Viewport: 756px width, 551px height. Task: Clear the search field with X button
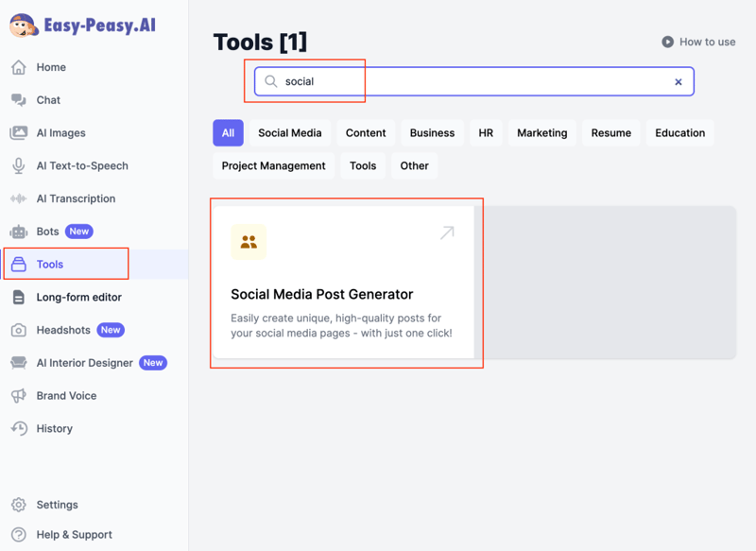pos(678,82)
